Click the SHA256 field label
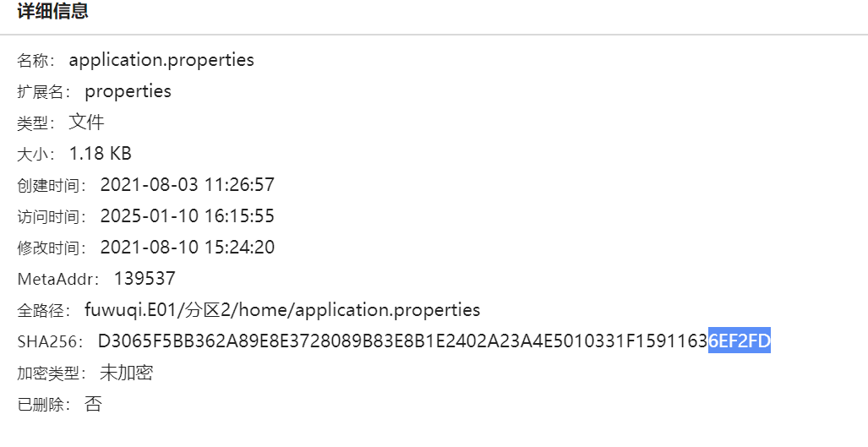Screen dimensions: 868x447 coord(48,342)
